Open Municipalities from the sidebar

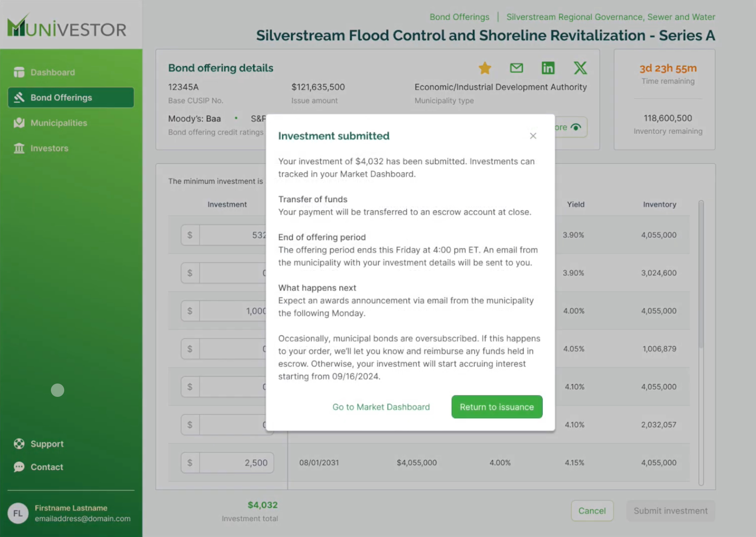pyautogui.click(x=59, y=123)
